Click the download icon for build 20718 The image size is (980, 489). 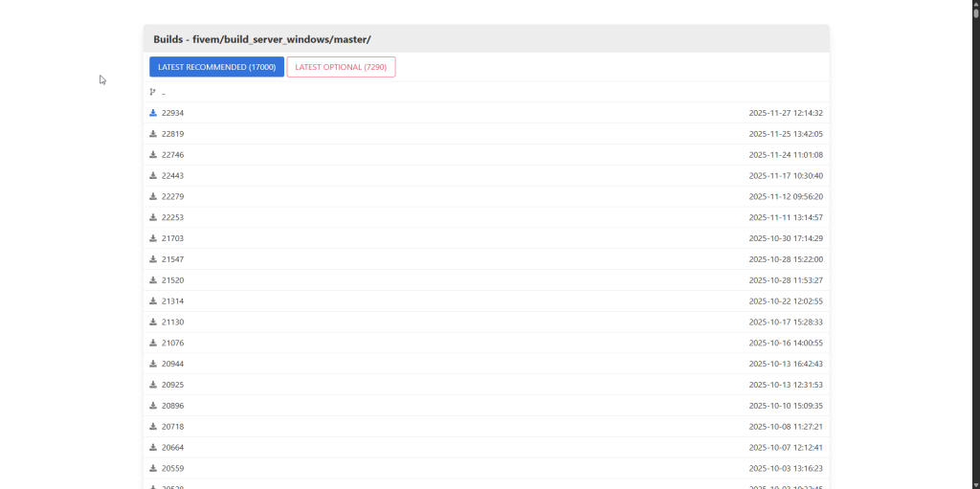pyautogui.click(x=153, y=427)
